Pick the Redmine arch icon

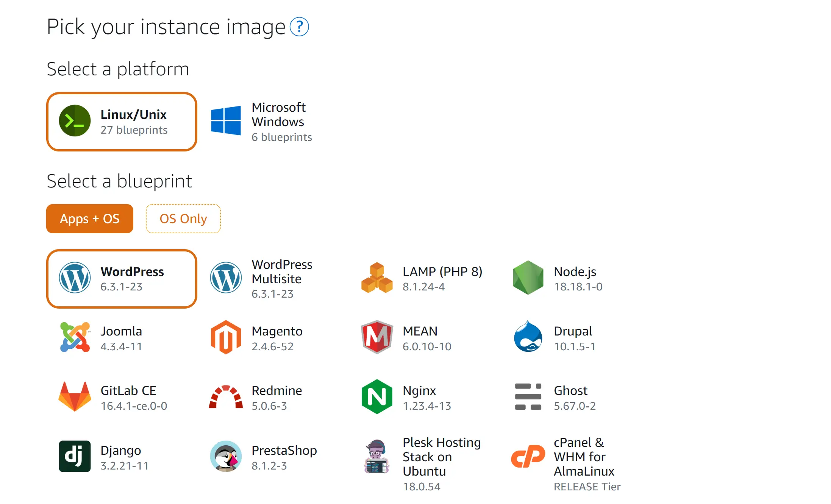pyautogui.click(x=226, y=396)
